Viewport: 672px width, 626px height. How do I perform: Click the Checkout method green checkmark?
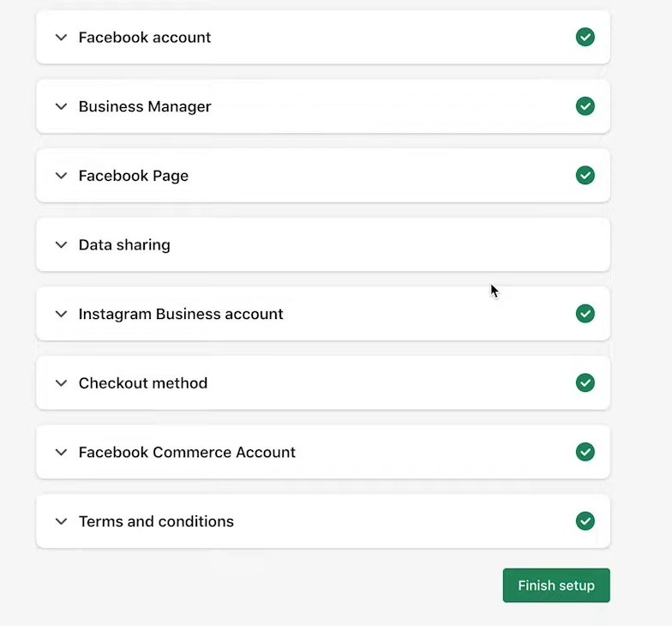point(585,382)
